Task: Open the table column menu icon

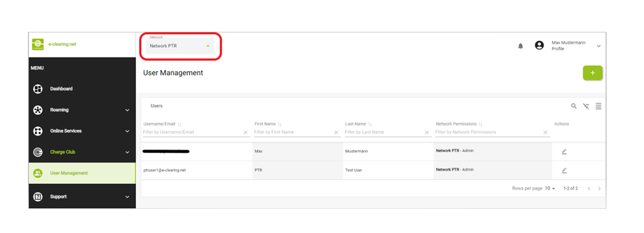Action: (x=598, y=106)
